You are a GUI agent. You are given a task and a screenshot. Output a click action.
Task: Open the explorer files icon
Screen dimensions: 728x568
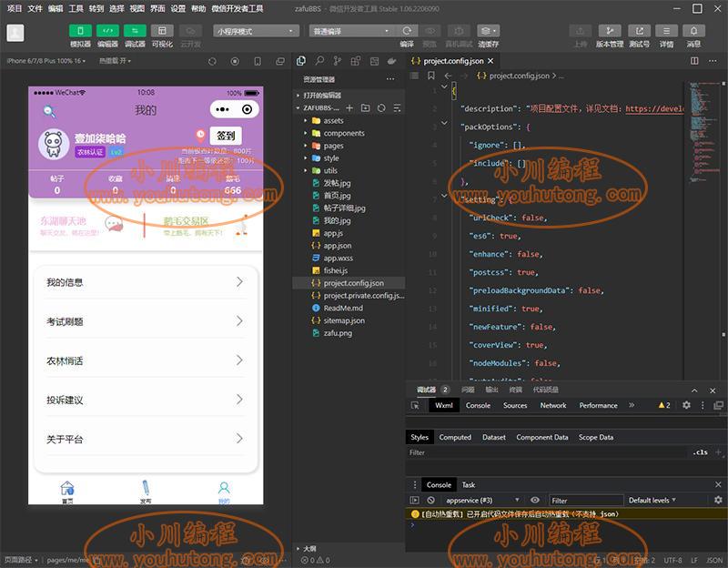[x=301, y=61]
